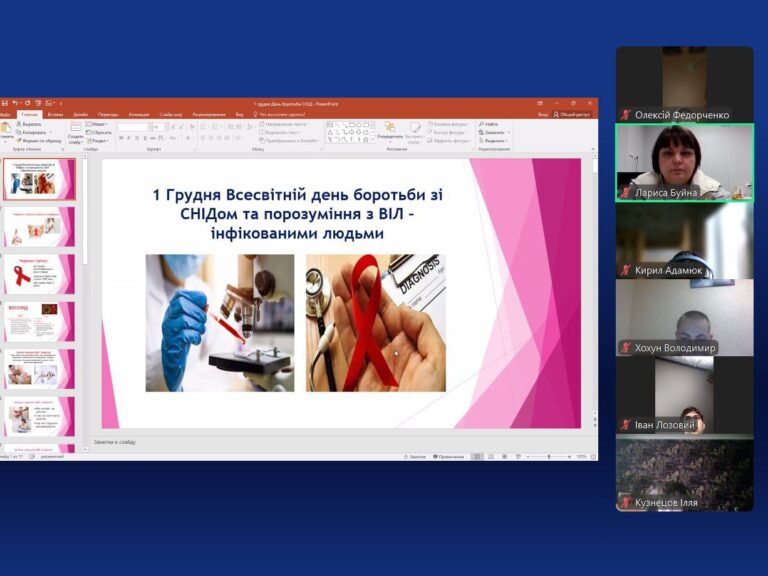Click the Save icon in quick access toolbar
The width and height of the screenshot is (768, 576).
(5, 103)
